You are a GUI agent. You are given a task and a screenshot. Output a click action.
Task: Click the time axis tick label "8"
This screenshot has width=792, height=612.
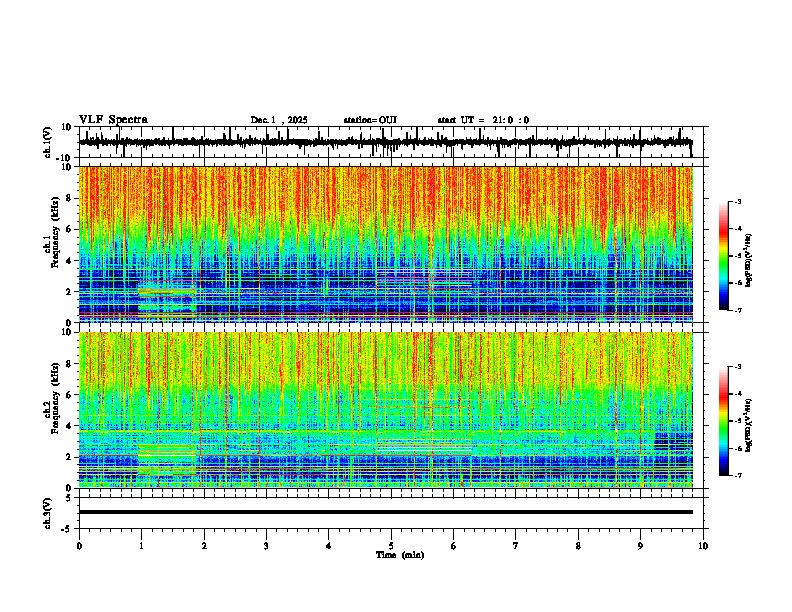[x=578, y=546]
